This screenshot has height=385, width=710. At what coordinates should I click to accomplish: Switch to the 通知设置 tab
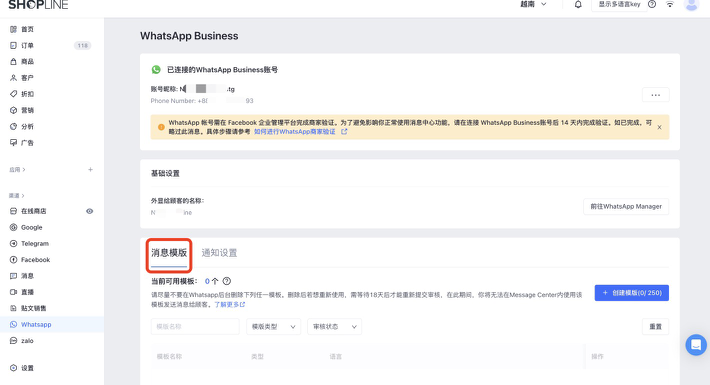click(x=219, y=253)
